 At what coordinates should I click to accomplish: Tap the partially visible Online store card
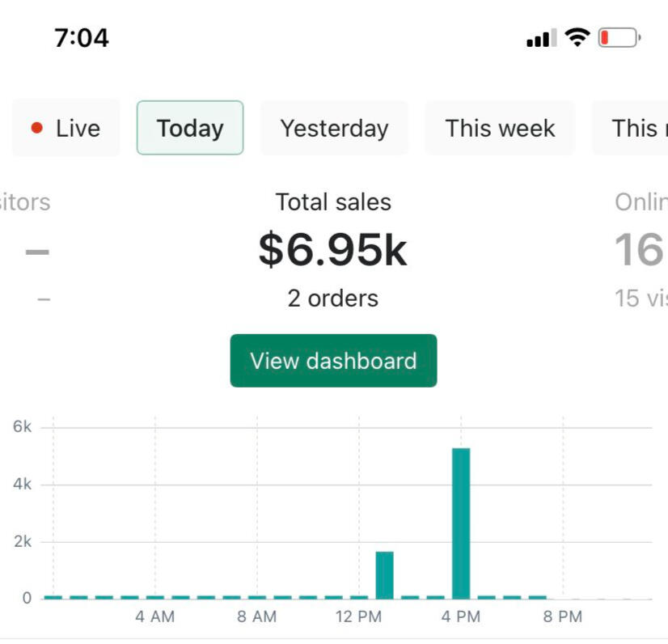point(640,249)
